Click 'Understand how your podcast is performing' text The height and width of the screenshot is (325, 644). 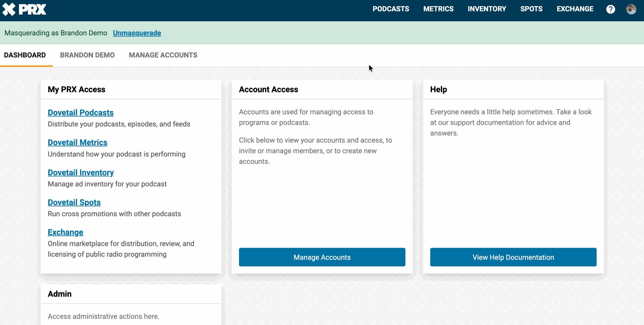(117, 154)
